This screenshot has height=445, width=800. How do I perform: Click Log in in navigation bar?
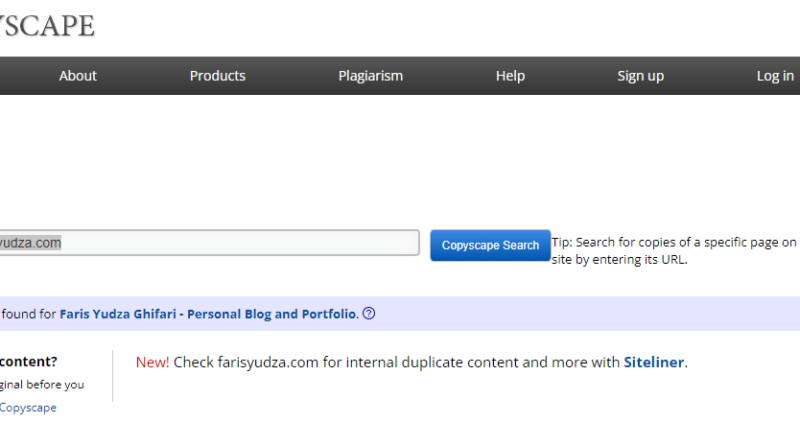point(775,76)
